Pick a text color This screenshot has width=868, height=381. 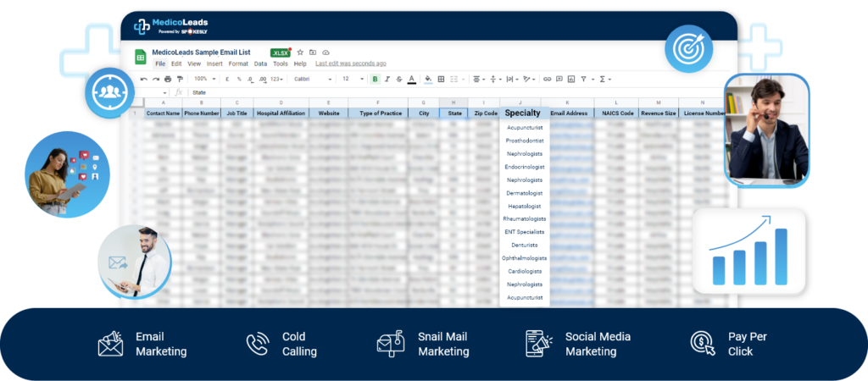point(411,79)
